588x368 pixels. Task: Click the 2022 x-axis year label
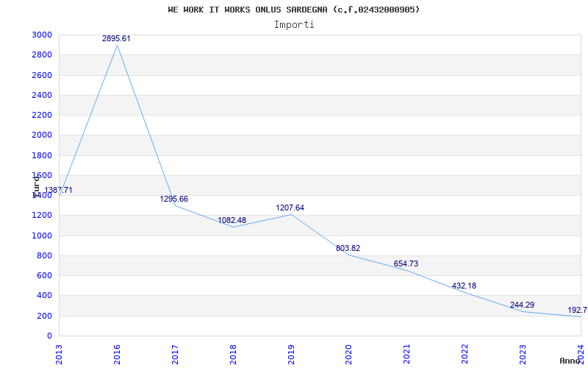click(x=465, y=354)
